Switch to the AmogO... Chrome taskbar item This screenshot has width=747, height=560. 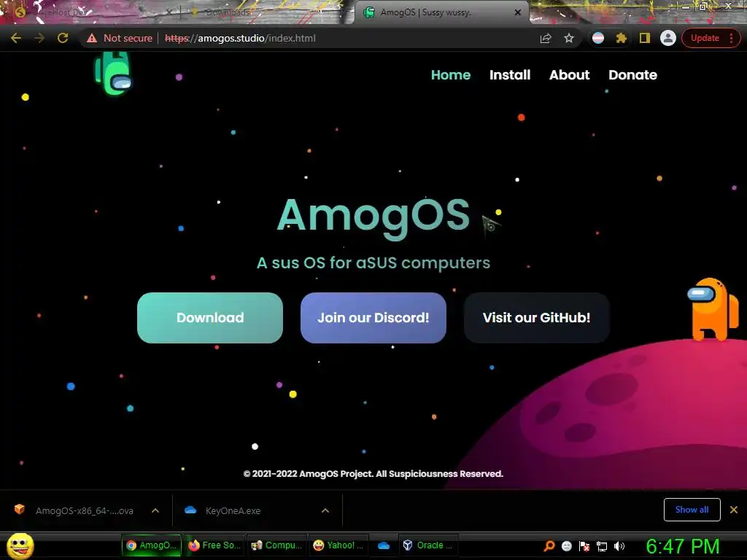(x=152, y=545)
